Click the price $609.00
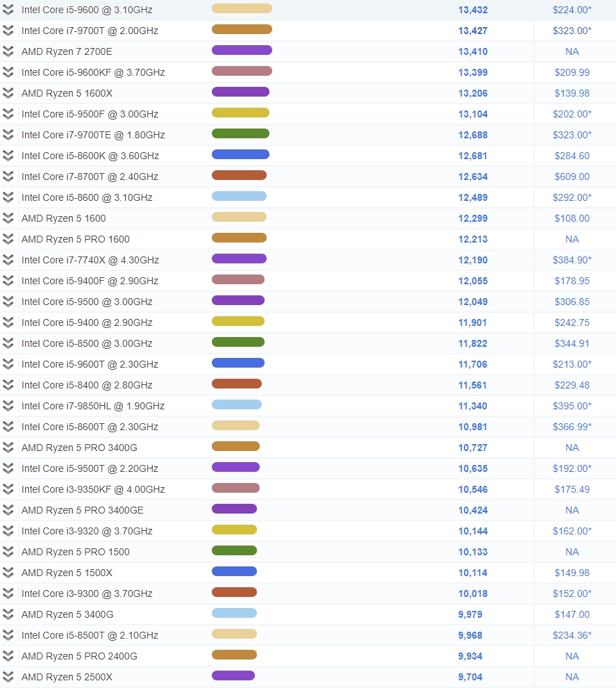The image size is (616, 688). [x=572, y=177]
